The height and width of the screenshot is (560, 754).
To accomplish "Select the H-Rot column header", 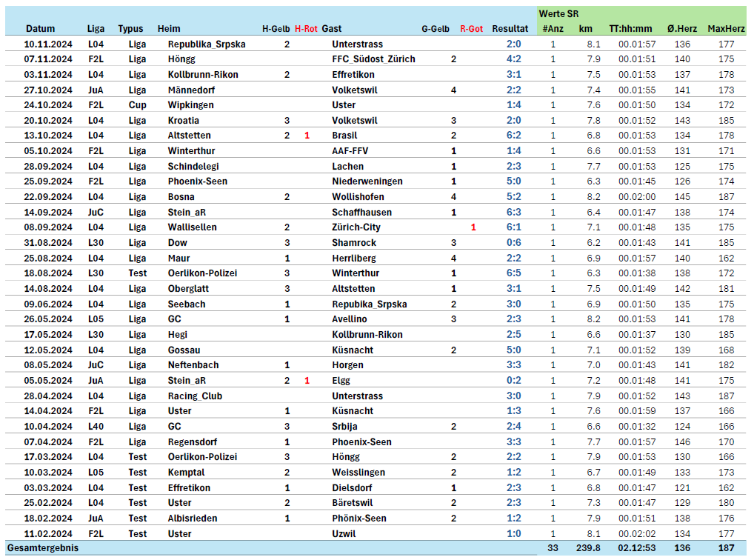I will pyautogui.click(x=306, y=29).
